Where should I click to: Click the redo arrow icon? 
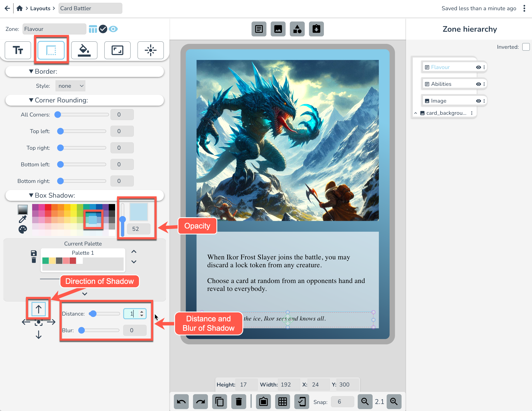tap(200, 401)
